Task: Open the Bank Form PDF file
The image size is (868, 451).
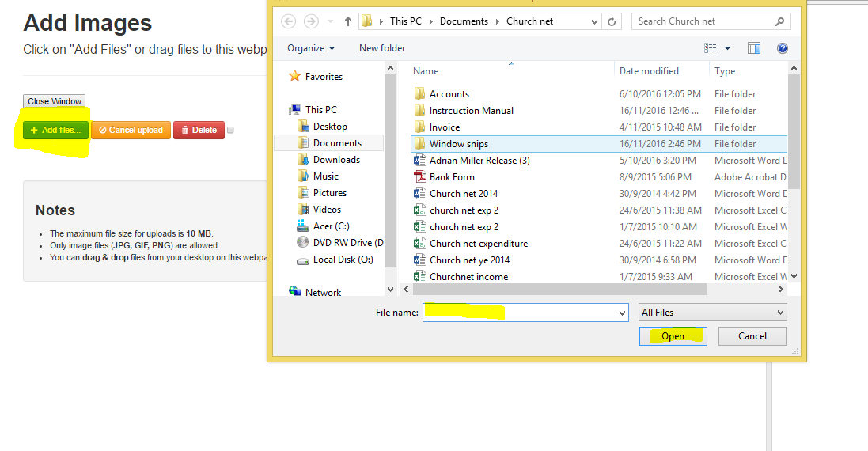Action: (452, 177)
